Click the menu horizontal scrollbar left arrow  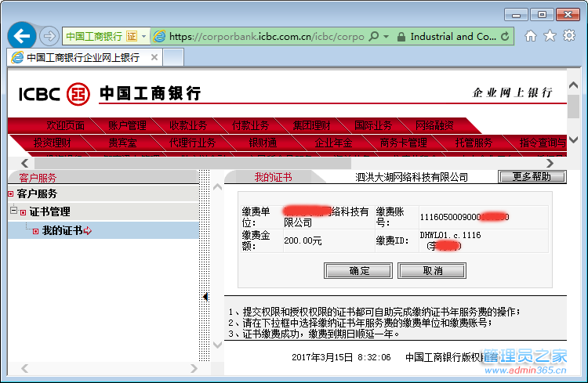(x=25, y=163)
